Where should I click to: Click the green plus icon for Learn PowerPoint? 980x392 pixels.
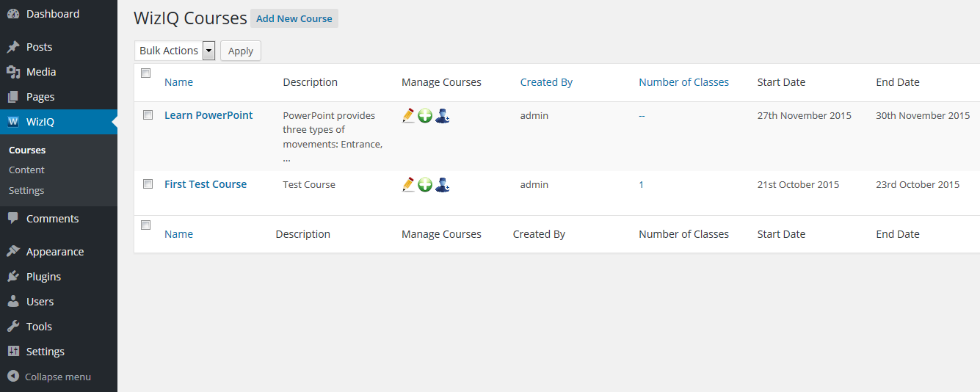click(425, 116)
